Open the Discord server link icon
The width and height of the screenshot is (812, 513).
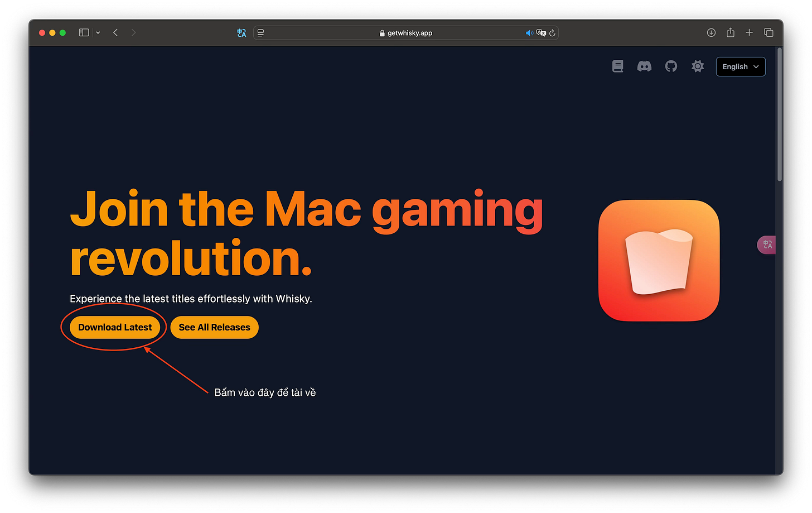(x=644, y=66)
